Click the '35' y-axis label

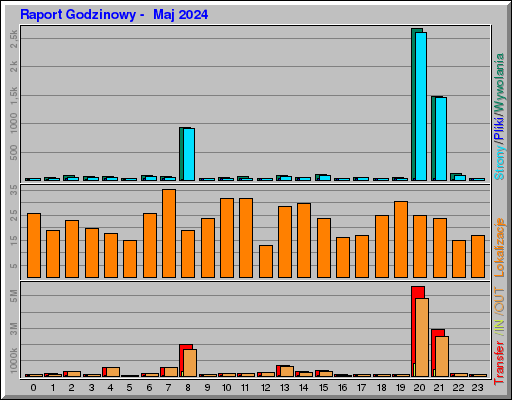click(x=13, y=190)
